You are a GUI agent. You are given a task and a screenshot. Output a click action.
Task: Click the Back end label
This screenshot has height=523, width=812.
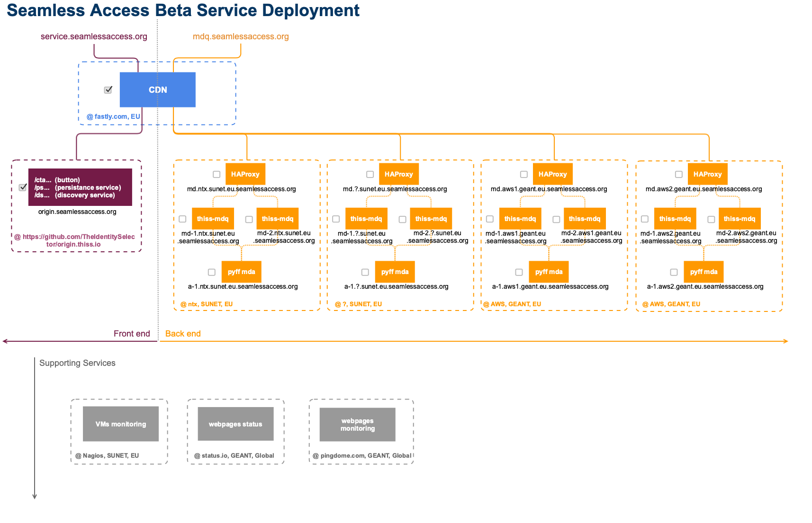coord(183,334)
